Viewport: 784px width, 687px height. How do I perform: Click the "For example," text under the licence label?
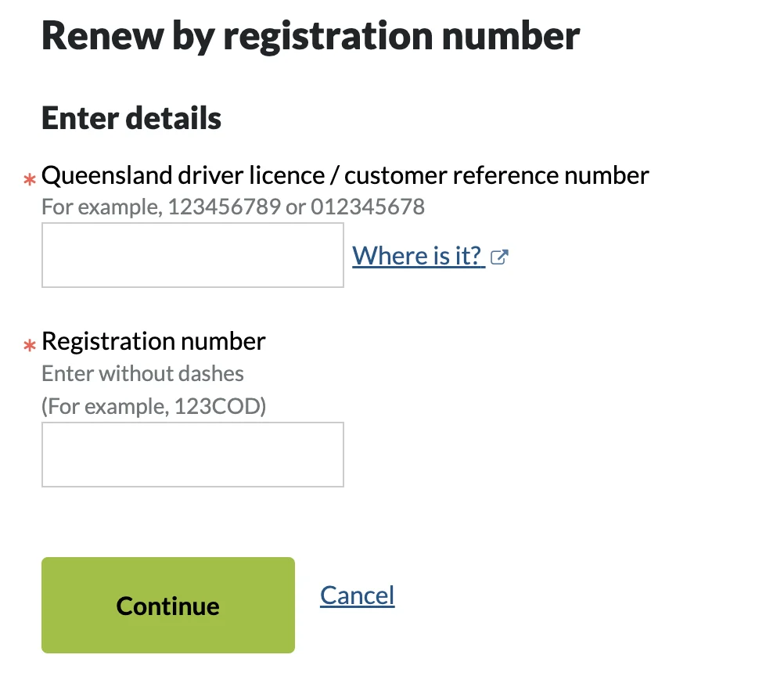[102, 207]
